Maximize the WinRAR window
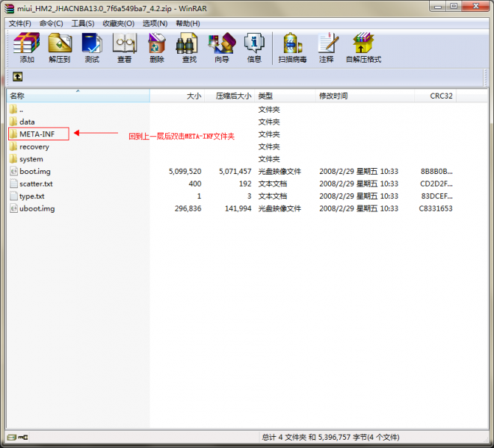The width and height of the screenshot is (494, 448). 454,6
